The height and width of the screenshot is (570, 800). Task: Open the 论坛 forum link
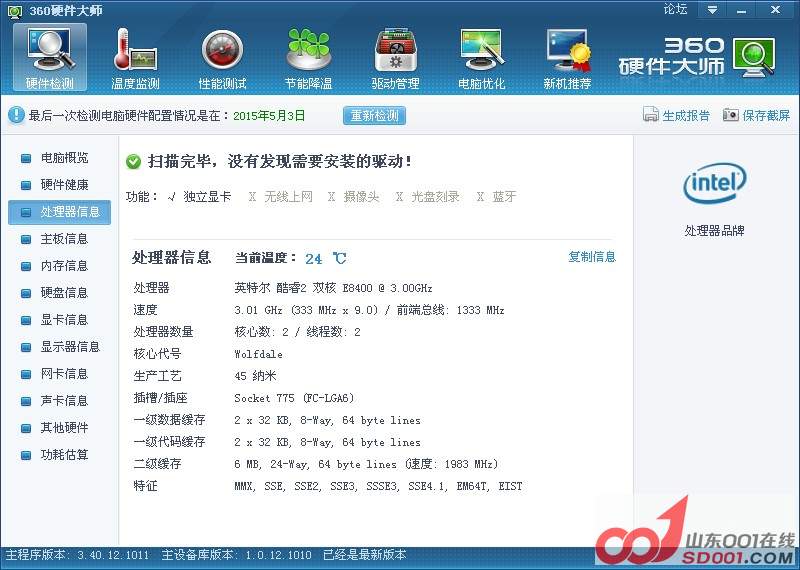click(x=676, y=9)
